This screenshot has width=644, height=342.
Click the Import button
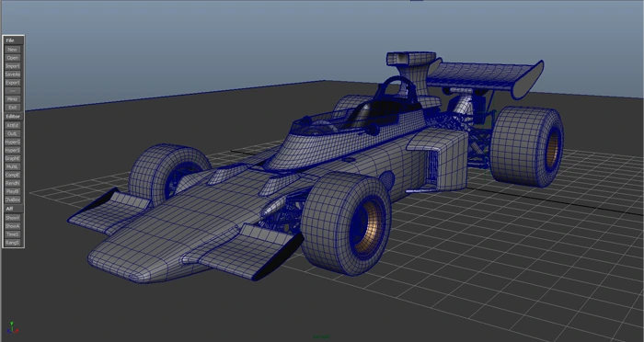click(x=12, y=66)
